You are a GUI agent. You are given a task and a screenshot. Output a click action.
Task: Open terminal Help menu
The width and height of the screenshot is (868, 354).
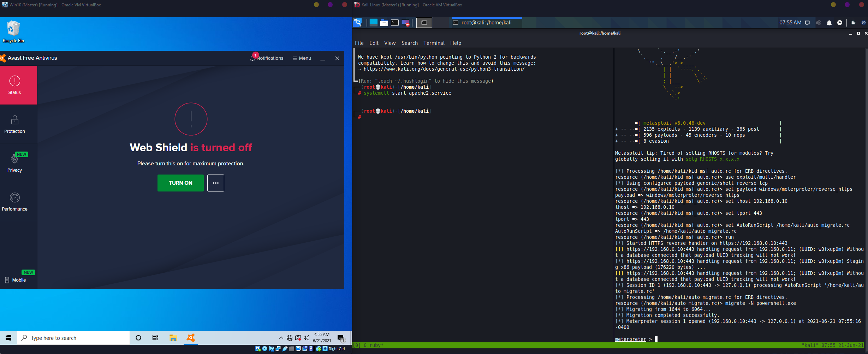(x=456, y=43)
